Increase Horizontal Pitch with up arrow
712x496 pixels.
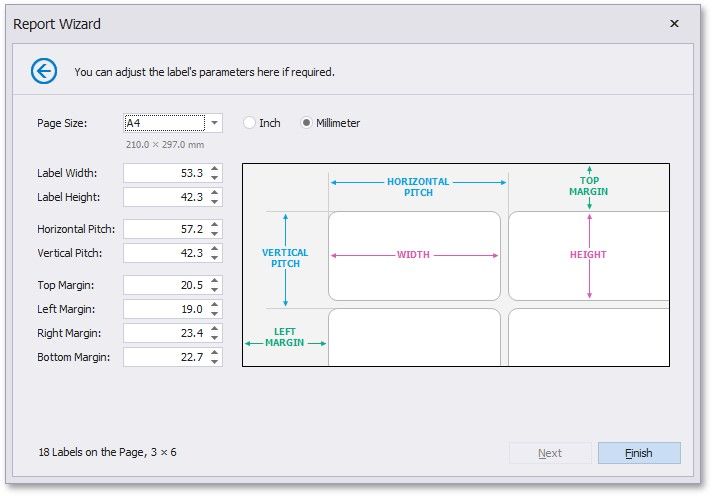tap(215, 224)
